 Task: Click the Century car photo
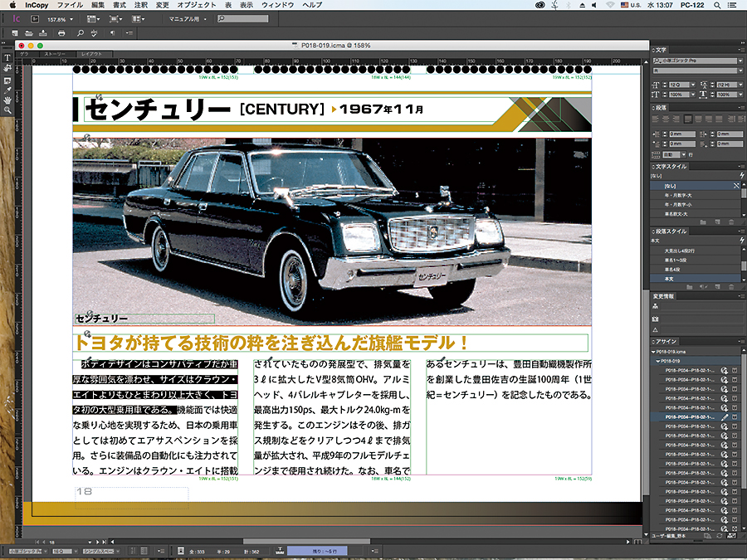(332, 232)
